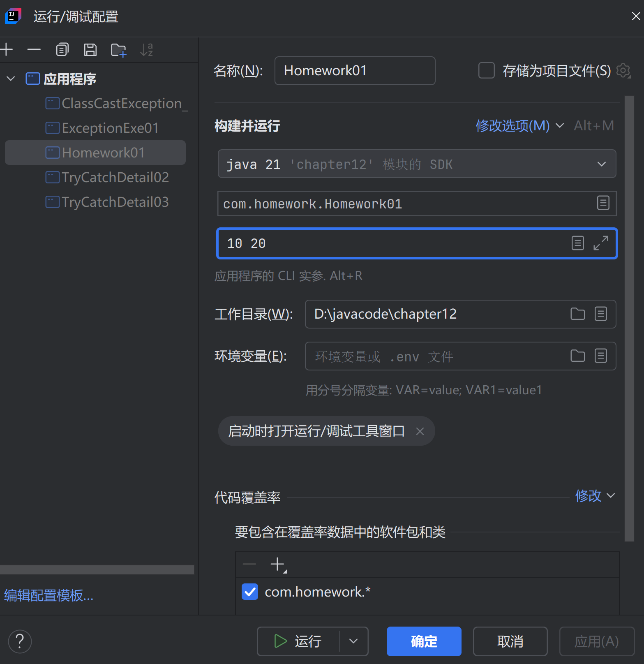The height and width of the screenshot is (664, 644).
Task: Create a new configuration folder
Action: pyautogui.click(x=118, y=50)
